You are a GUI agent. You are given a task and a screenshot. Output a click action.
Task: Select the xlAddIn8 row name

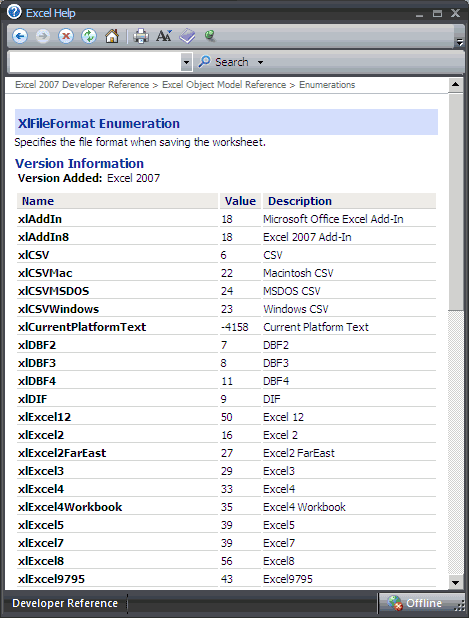(x=43, y=237)
